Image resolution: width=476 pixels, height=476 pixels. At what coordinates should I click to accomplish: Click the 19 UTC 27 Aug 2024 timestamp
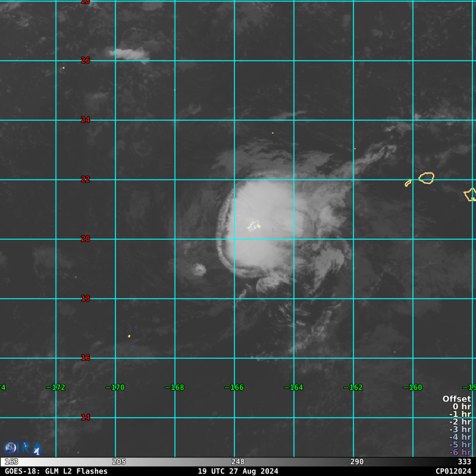pyautogui.click(x=238, y=471)
